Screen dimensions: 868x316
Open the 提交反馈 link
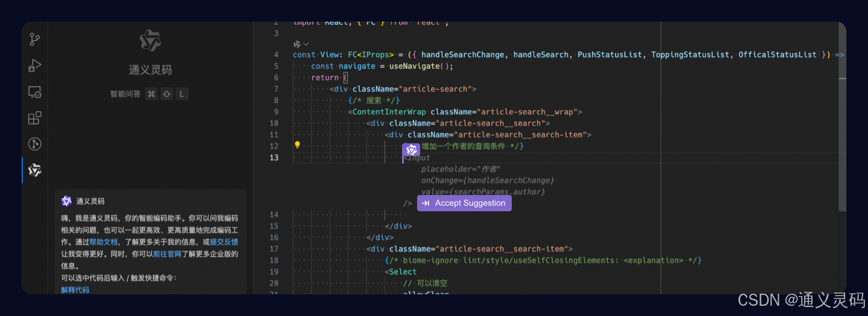[224, 242]
